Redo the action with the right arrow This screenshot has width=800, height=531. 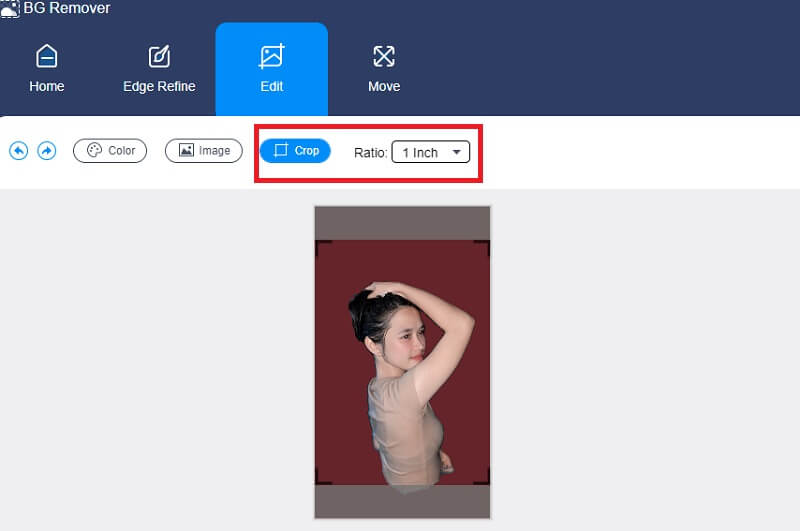[47, 151]
